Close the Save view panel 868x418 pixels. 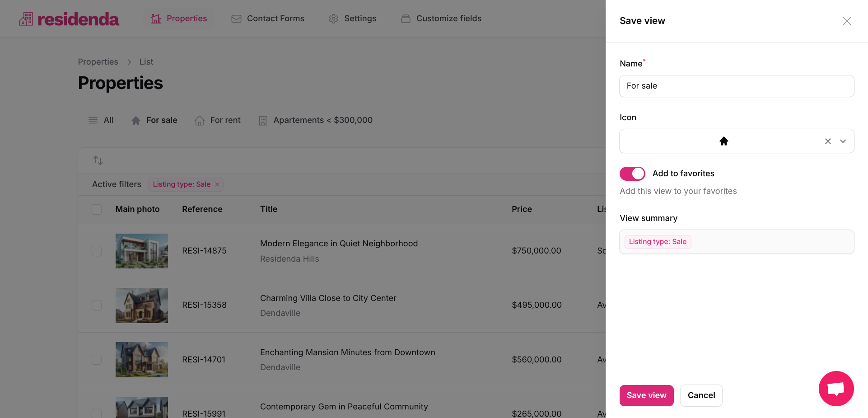[x=847, y=21]
